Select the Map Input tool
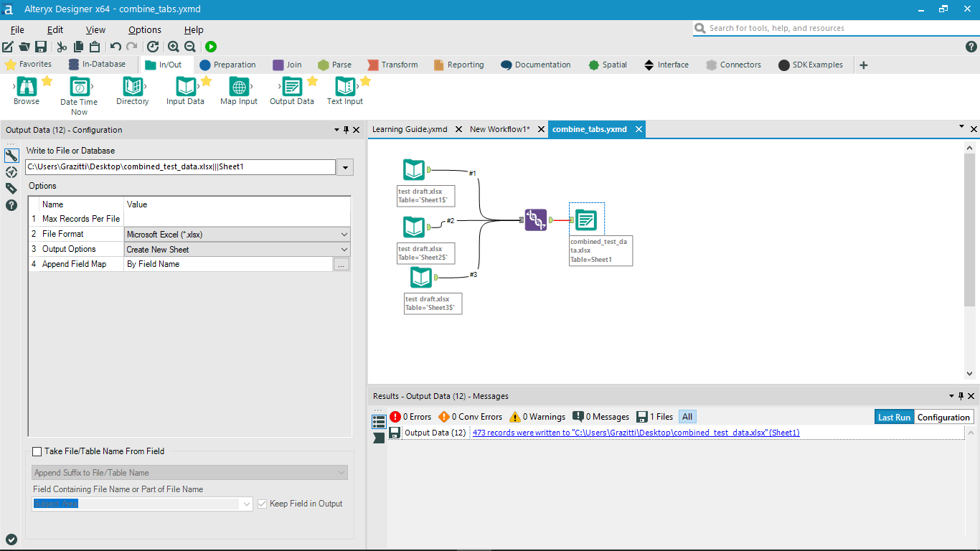The image size is (980, 551). [x=238, y=90]
